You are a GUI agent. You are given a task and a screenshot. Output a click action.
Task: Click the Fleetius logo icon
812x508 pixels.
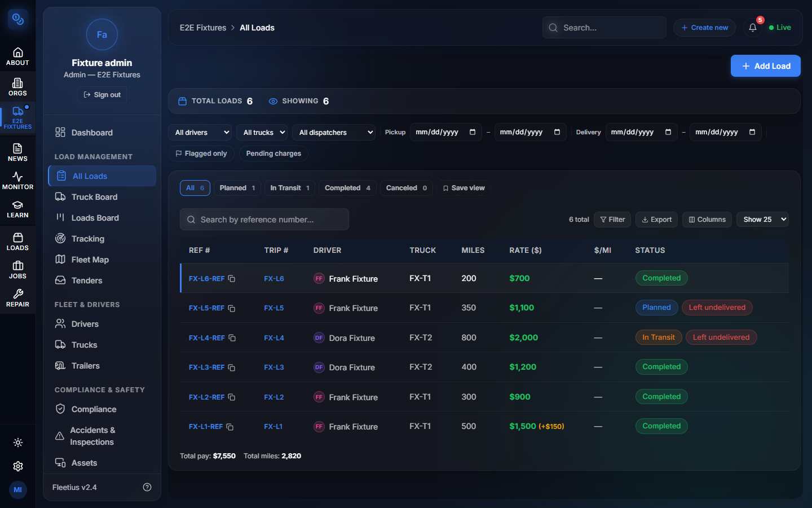18,20
